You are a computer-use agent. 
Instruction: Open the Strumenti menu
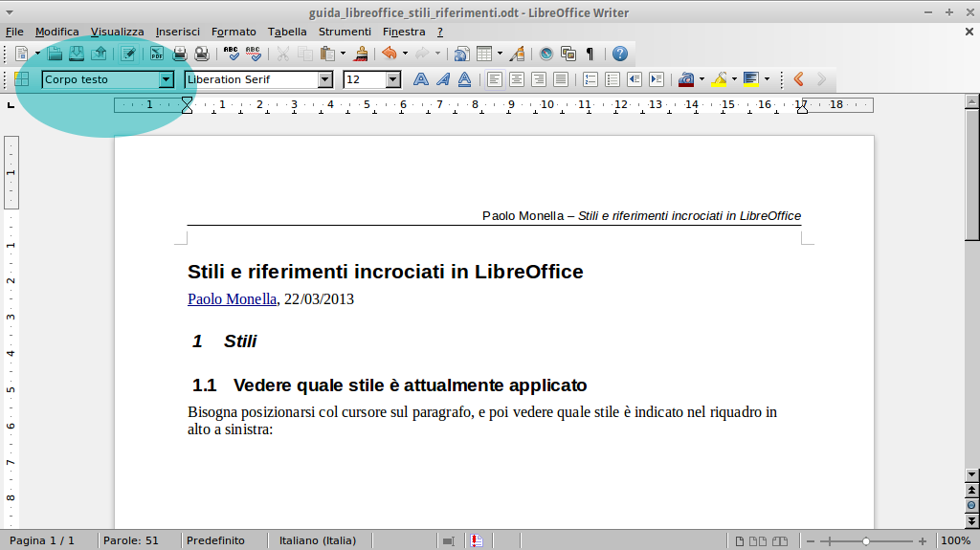(x=345, y=32)
